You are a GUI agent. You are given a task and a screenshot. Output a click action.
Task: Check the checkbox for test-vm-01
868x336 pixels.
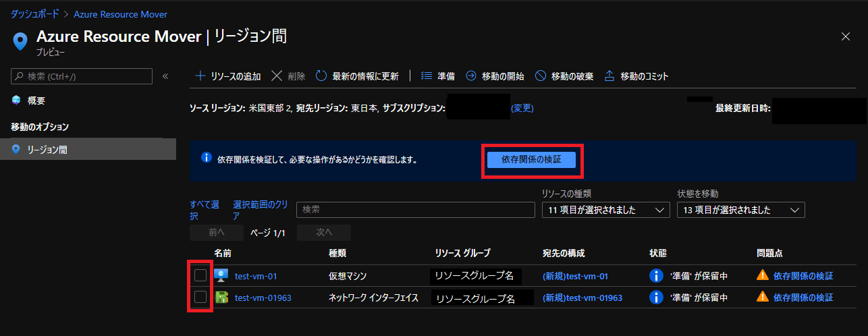(x=200, y=275)
